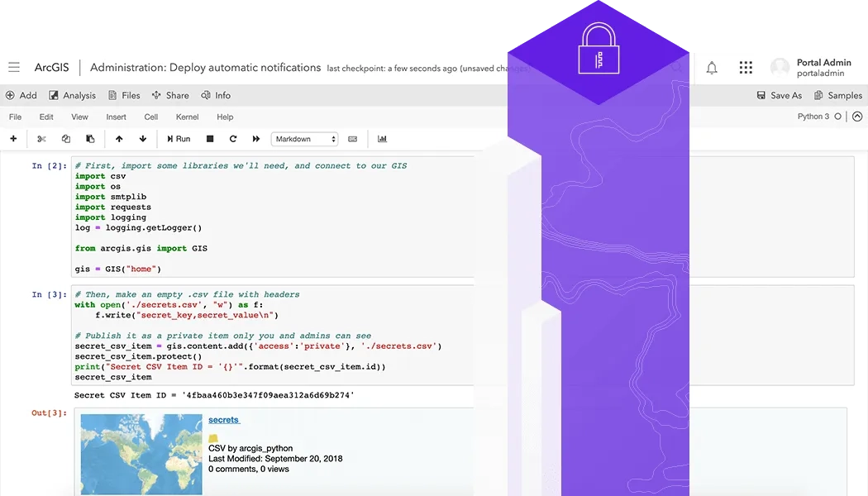Viewport: 868px width, 496px height.
Task: Open the command palette keyboard icon
Action: coord(353,139)
